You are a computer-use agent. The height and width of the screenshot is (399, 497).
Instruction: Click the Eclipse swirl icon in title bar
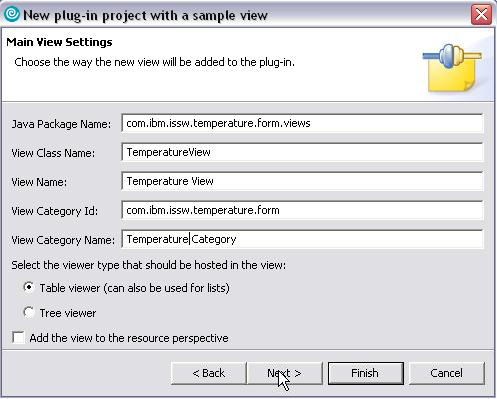[12, 15]
